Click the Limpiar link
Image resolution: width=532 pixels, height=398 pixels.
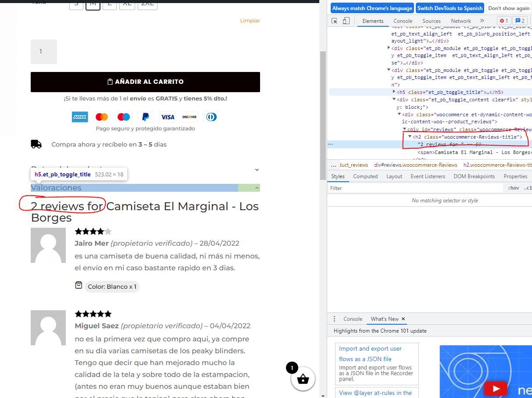tap(250, 21)
